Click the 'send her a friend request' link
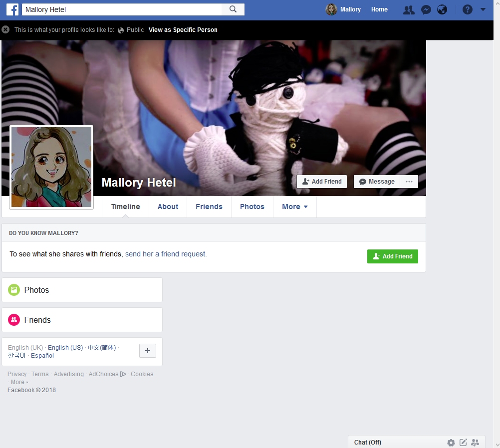The image size is (500, 448). pyautogui.click(x=166, y=254)
